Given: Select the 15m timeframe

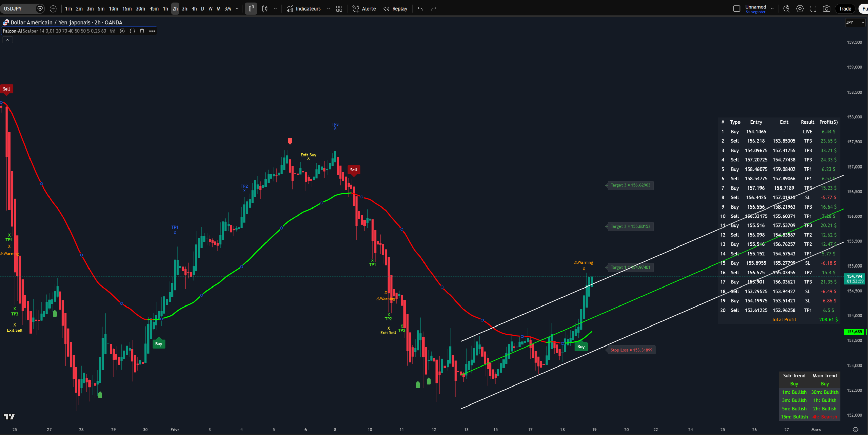Looking at the screenshot, I should coord(127,9).
